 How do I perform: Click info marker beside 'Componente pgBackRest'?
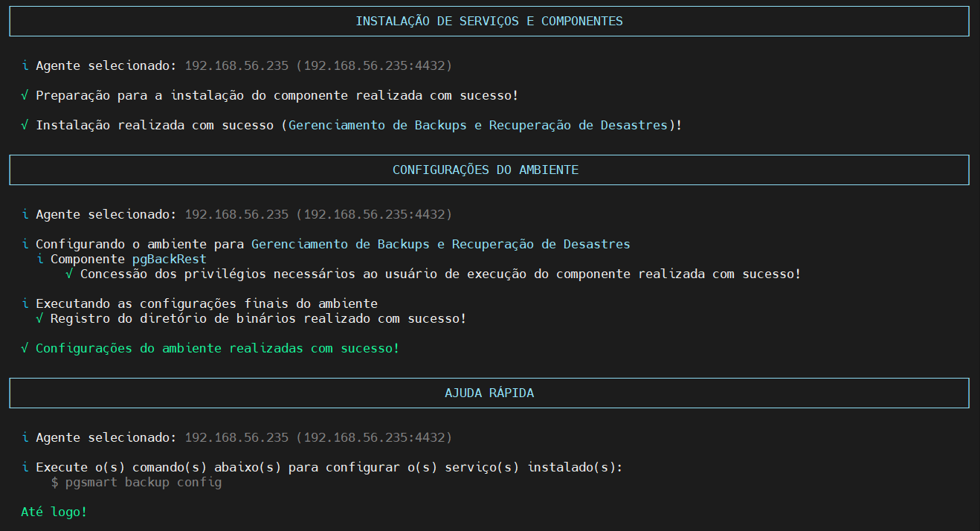(x=39, y=259)
